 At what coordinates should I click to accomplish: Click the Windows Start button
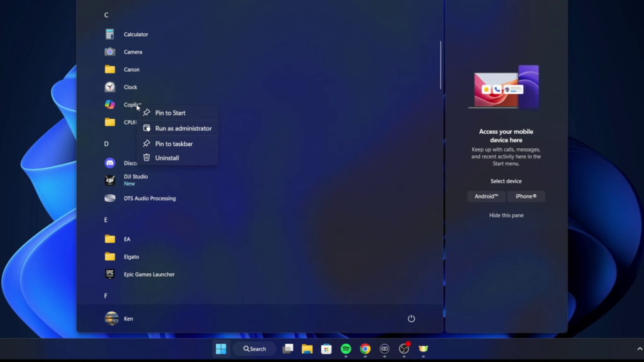(x=221, y=349)
